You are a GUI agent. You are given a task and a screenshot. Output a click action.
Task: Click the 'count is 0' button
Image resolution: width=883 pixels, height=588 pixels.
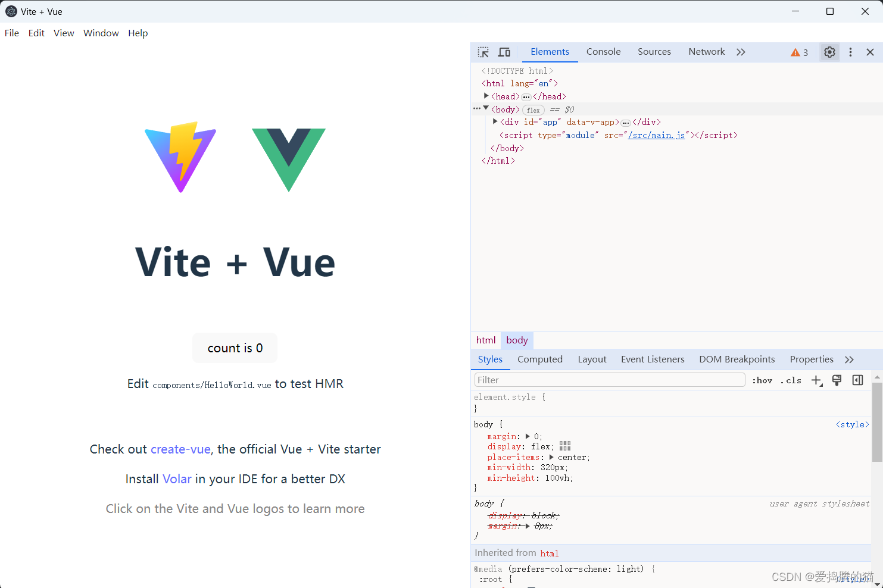click(x=235, y=348)
